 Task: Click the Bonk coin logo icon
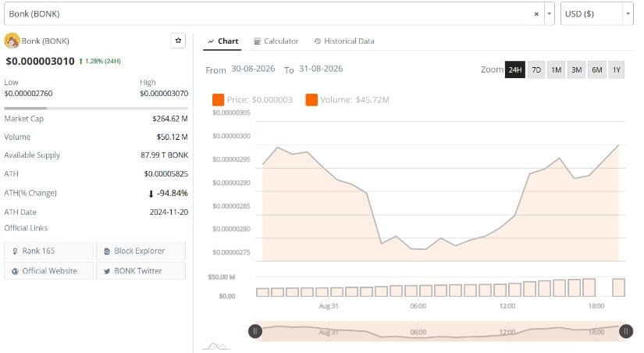tap(12, 41)
